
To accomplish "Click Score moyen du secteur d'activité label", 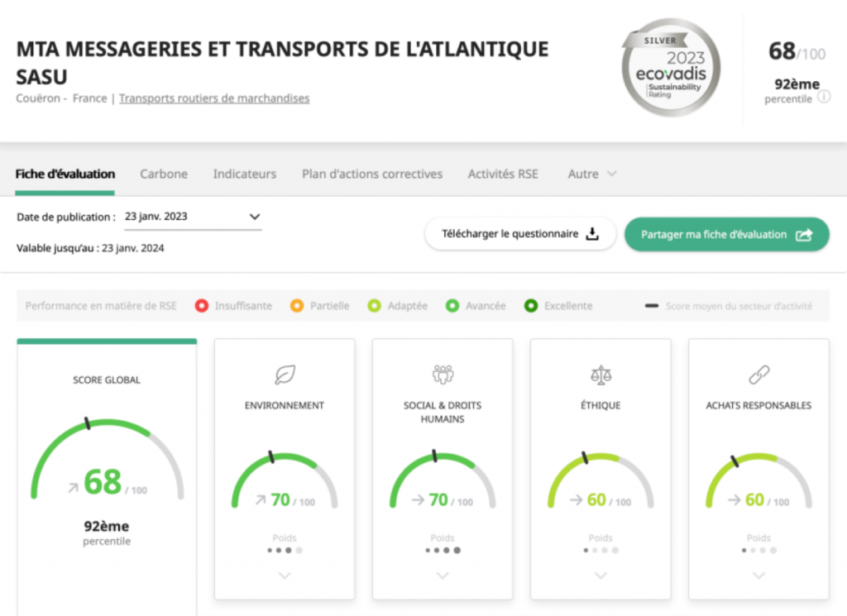I will 739,306.
